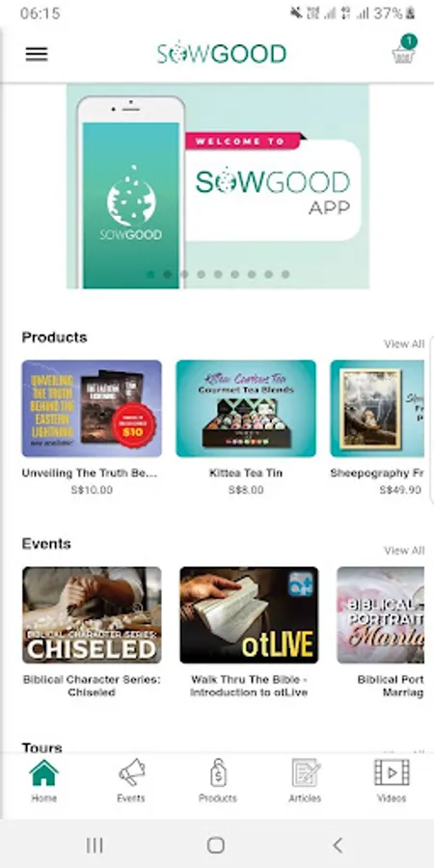View all Events
The height and width of the screenshot is (868, 434).
[x=404, y=551]
